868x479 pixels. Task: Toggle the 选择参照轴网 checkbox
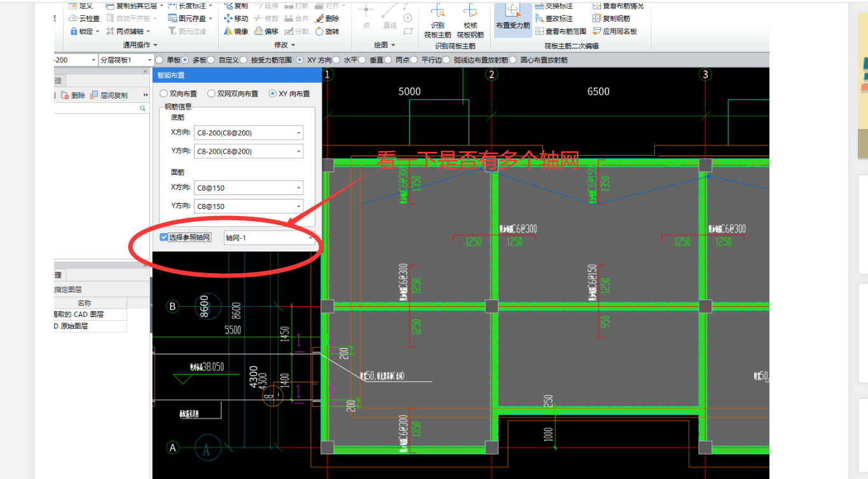click(x=163, y=238)
